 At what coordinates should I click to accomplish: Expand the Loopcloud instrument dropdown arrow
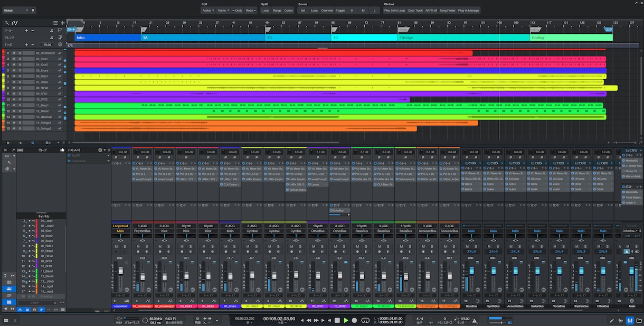click(x=108, y=161)
